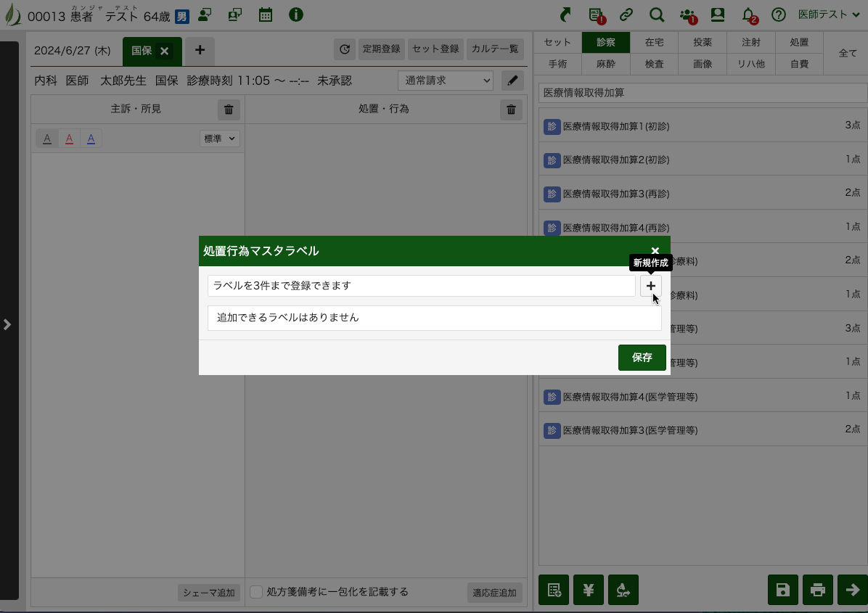Open the 通常請求 dropdown
868x613 pixels.
446,81
